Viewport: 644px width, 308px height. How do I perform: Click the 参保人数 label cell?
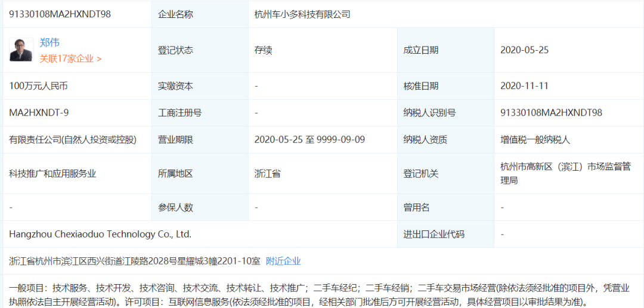200,207
